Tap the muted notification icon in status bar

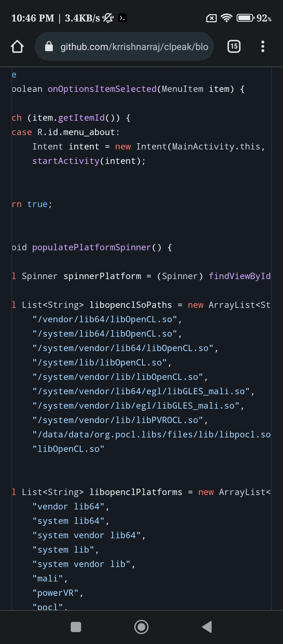(x=107, y=17)
